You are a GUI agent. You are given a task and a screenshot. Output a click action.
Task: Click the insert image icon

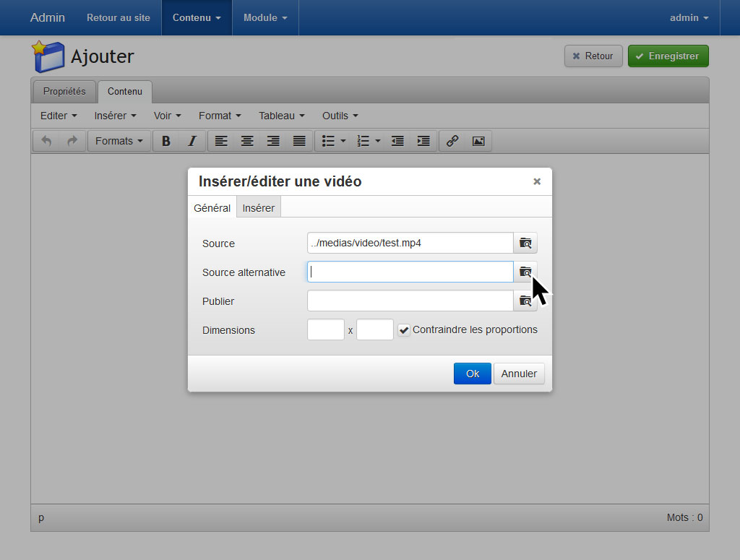(x=478, y=141)
